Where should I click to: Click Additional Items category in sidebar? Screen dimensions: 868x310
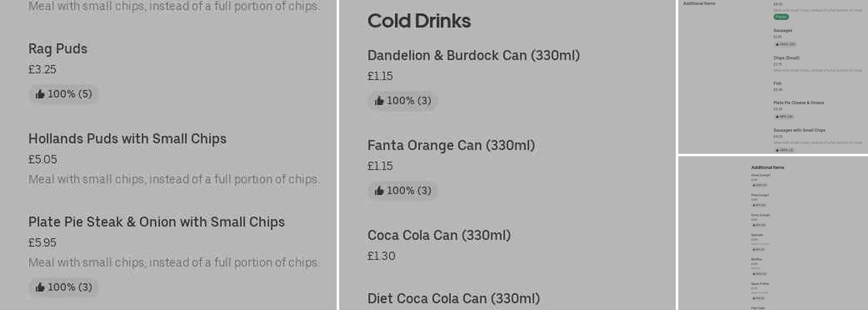[699, 4]
